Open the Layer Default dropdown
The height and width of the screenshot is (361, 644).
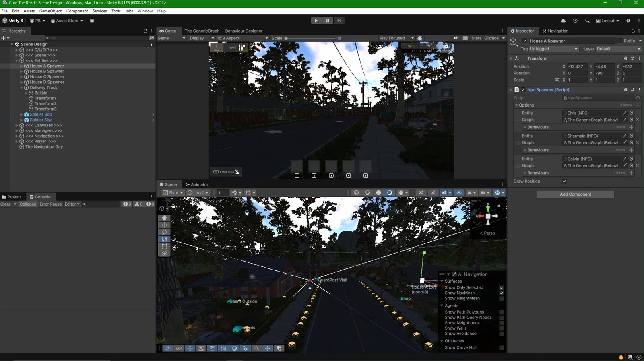[x=619, y=49]
